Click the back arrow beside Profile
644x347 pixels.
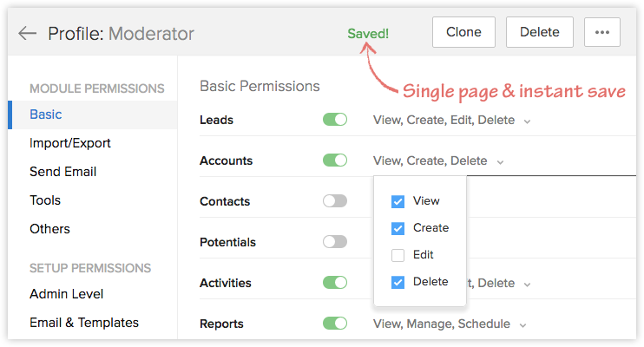pyautogui.click(x=27, y=34)
